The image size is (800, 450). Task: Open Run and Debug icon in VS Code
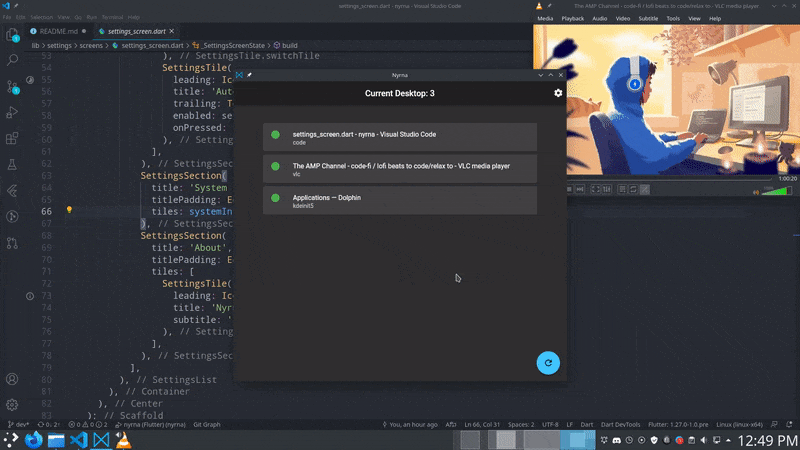point(12,112)
